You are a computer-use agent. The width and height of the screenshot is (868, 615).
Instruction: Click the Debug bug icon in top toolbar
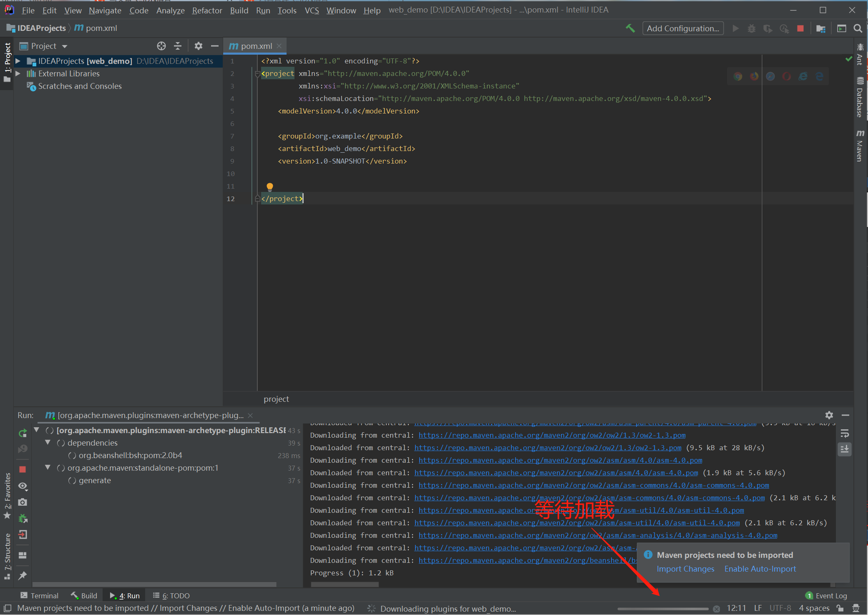click(752, 28)
